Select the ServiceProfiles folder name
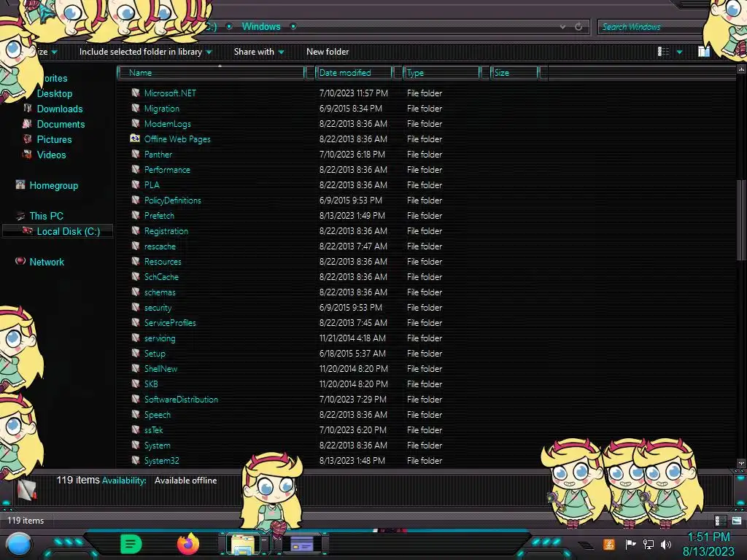The height and width of the screenshot is (560, 747). [169, 322]
